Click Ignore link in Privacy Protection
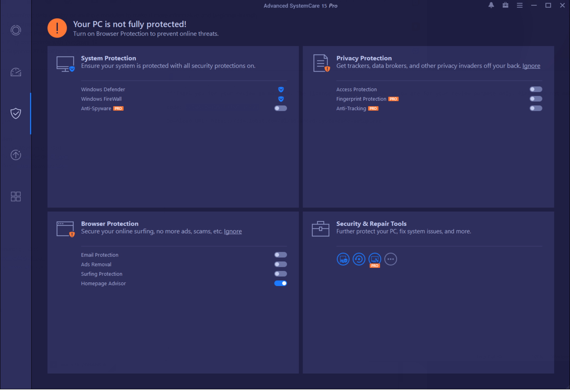570x392 pixels. [x=531, y=66]
